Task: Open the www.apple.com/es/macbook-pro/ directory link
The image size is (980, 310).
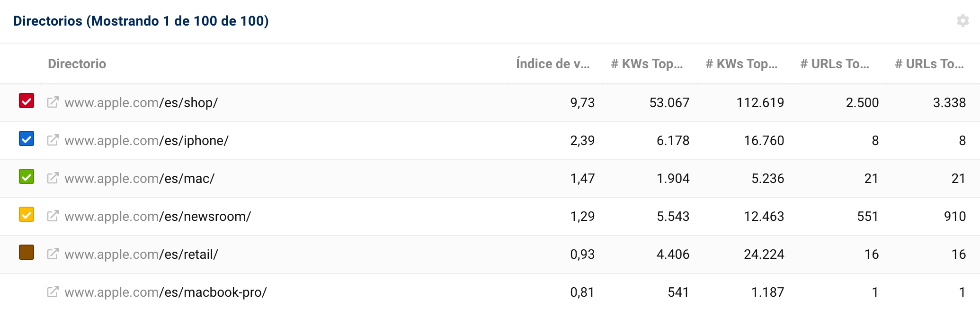Action: pos(165,292)
